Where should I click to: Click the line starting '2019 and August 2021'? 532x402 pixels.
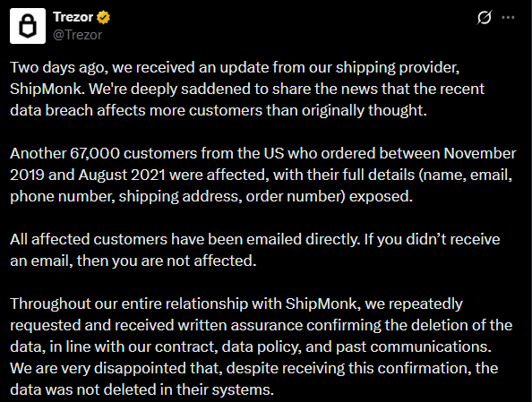[261, 175]
